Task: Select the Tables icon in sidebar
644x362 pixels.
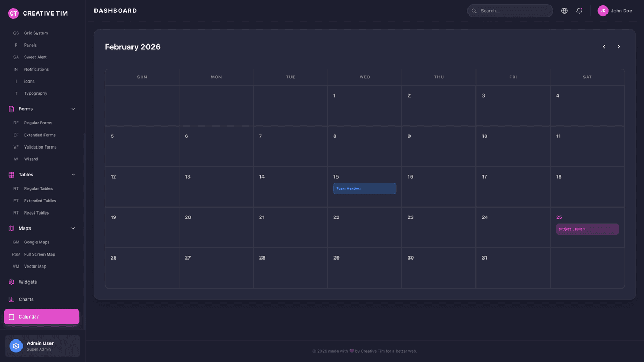Action: (10, 174)
